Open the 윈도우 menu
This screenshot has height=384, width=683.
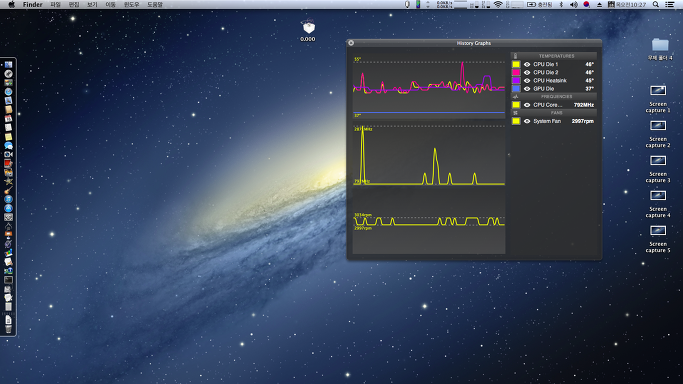point(132,4)
